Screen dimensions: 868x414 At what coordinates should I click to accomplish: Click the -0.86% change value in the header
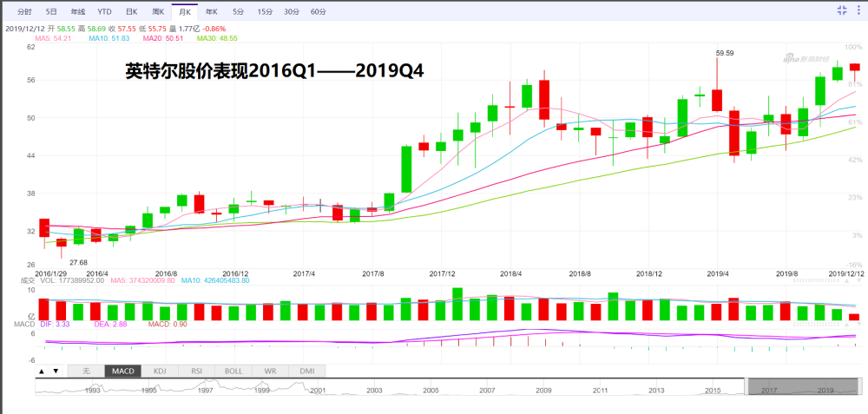click(x=214, y=29)
